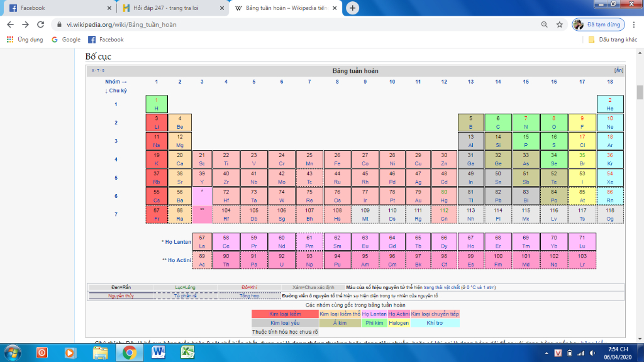Viewport: 644px width, 362px height.
Task: Click the Kim loại yếu legend entry
Action: (x=285, y=323)
